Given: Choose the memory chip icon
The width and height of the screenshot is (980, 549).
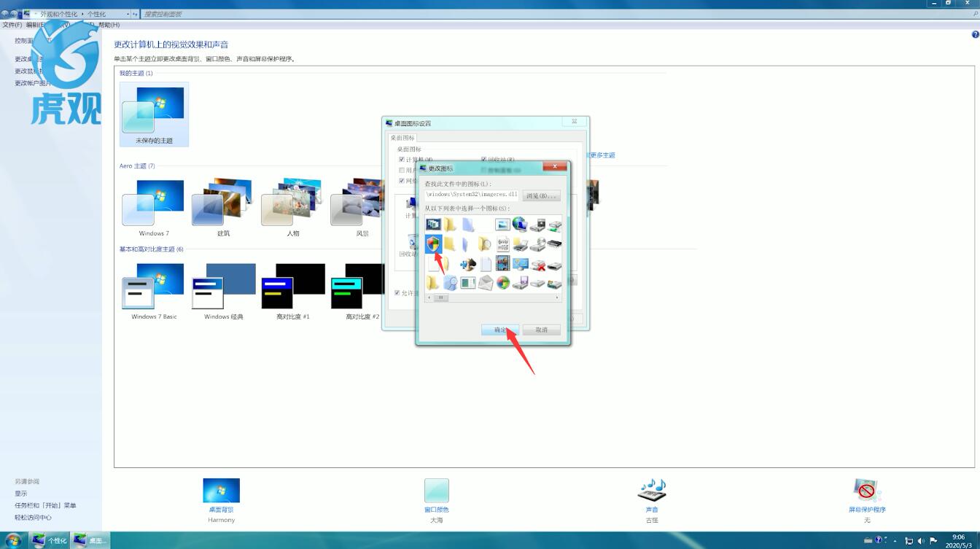Looking at the screenshot, I should [x=556, y=244].
